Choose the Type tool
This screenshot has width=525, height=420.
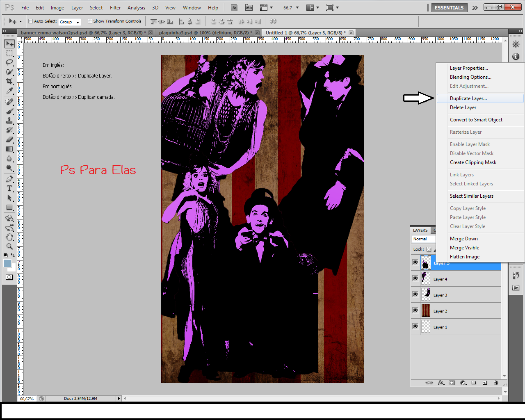pos(9,188)
